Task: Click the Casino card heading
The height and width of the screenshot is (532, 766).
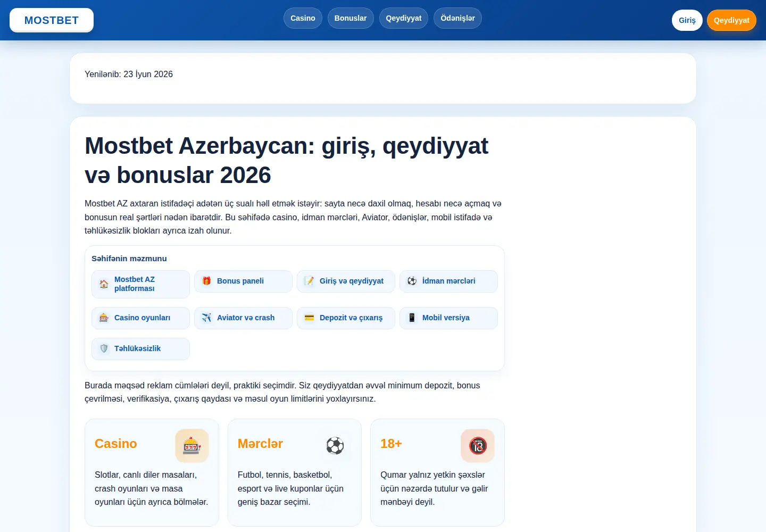Action: tap(116, 444)
